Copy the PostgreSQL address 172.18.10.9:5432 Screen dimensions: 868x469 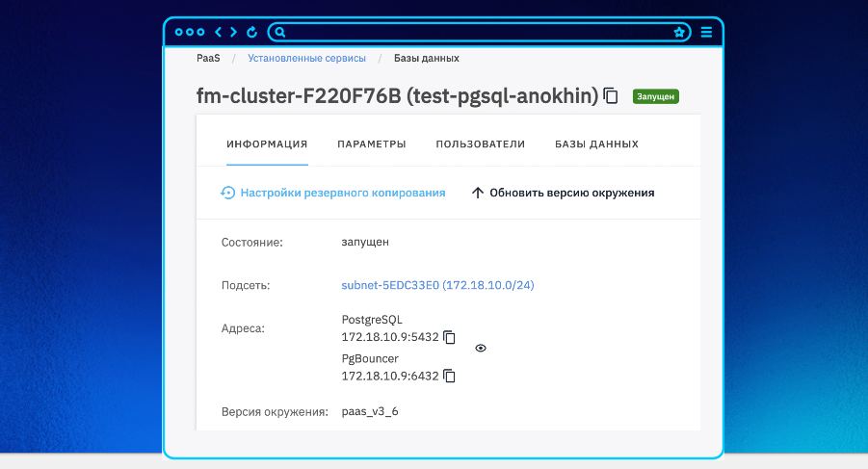[x=449, y=338]
